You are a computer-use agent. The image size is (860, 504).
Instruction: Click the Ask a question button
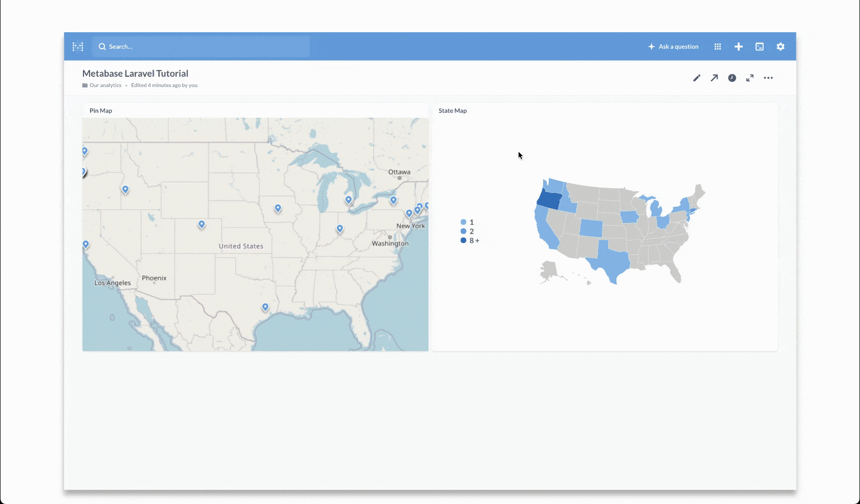pos(673,47)
